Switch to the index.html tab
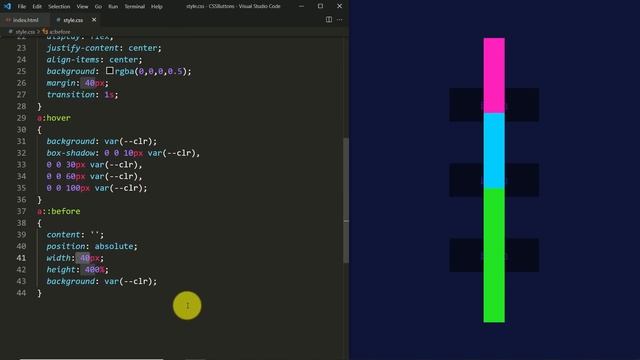The height and width of the screenshot is (360, 640). 25,20
